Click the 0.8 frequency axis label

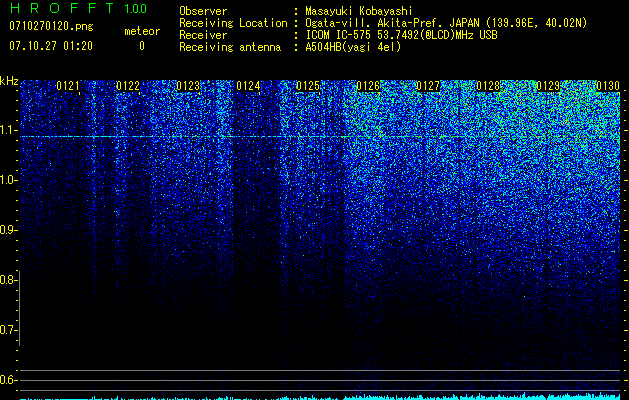(8, 280)
